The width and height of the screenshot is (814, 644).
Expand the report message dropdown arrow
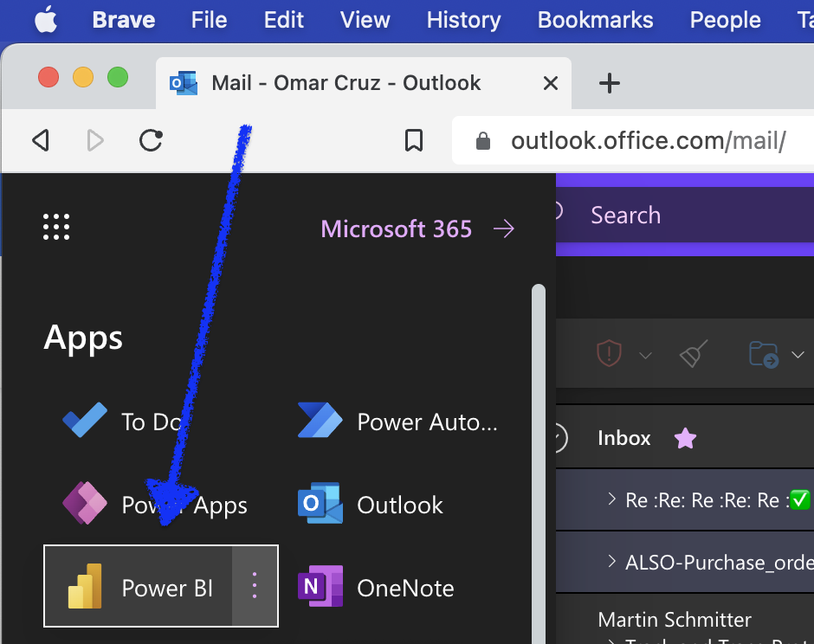coord(645,355)
